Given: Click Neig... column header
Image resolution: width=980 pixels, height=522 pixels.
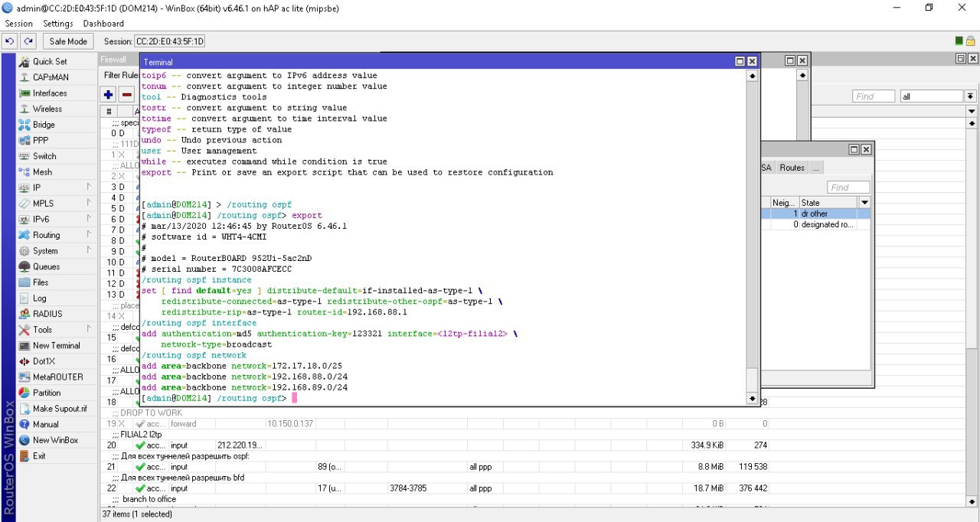Looking at the screenshot, I should (785, 203).
